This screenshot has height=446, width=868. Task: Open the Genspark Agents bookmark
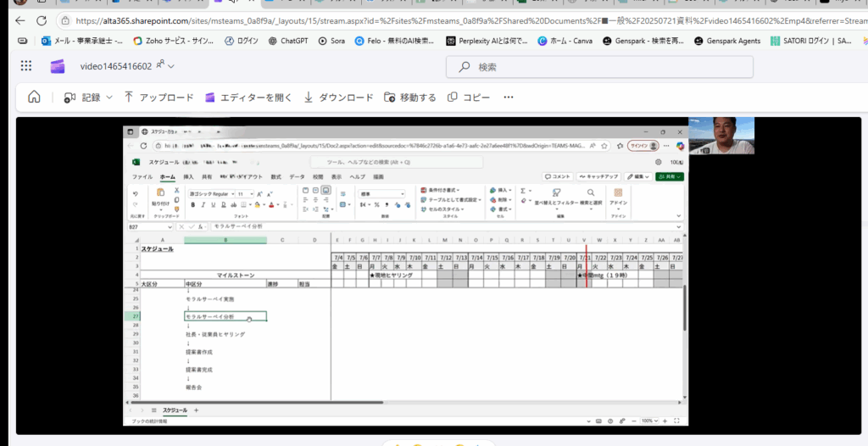pyautogui.click(x=726, y=41)
